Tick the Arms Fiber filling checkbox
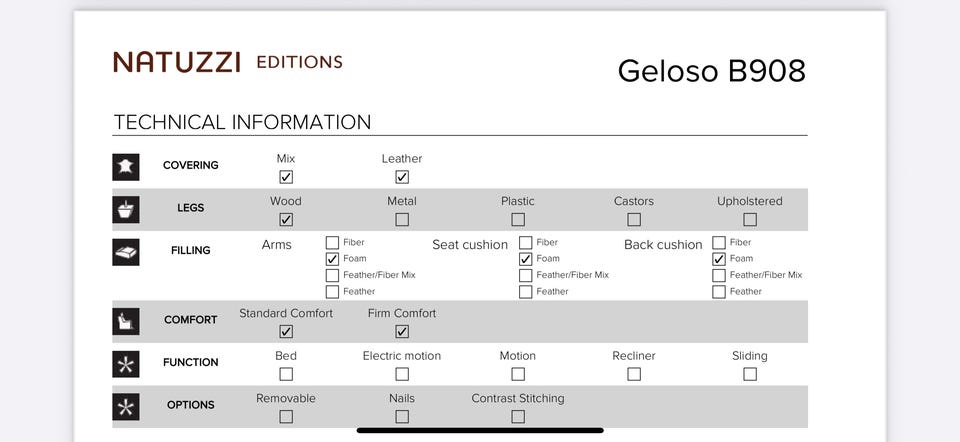 (332, 243)
